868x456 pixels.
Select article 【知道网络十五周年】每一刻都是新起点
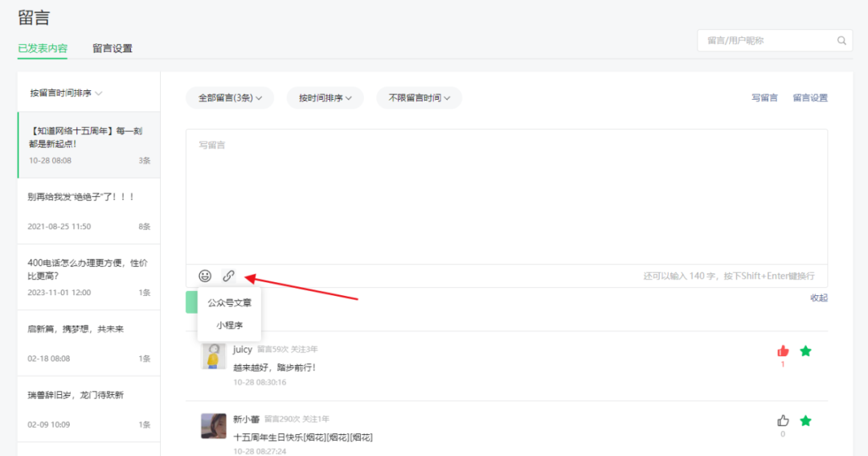[88, 146]
